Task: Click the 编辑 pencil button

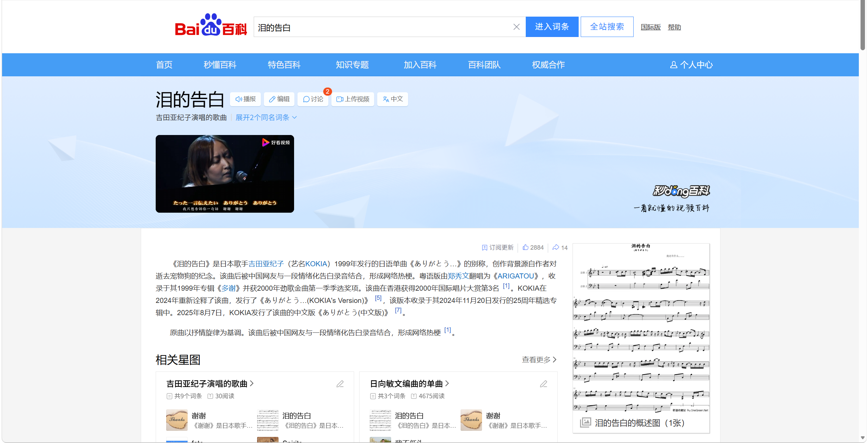Action: tap(279, 99)
